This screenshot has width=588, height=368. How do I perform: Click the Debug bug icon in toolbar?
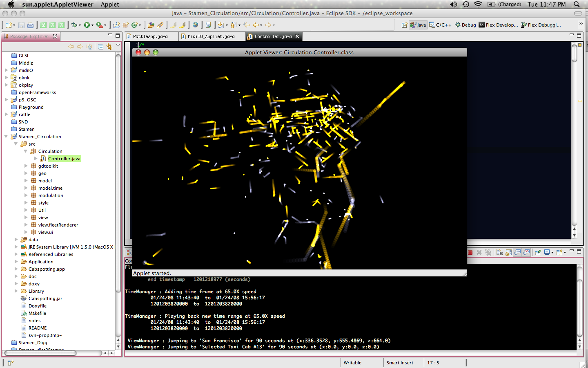point(74,25)
